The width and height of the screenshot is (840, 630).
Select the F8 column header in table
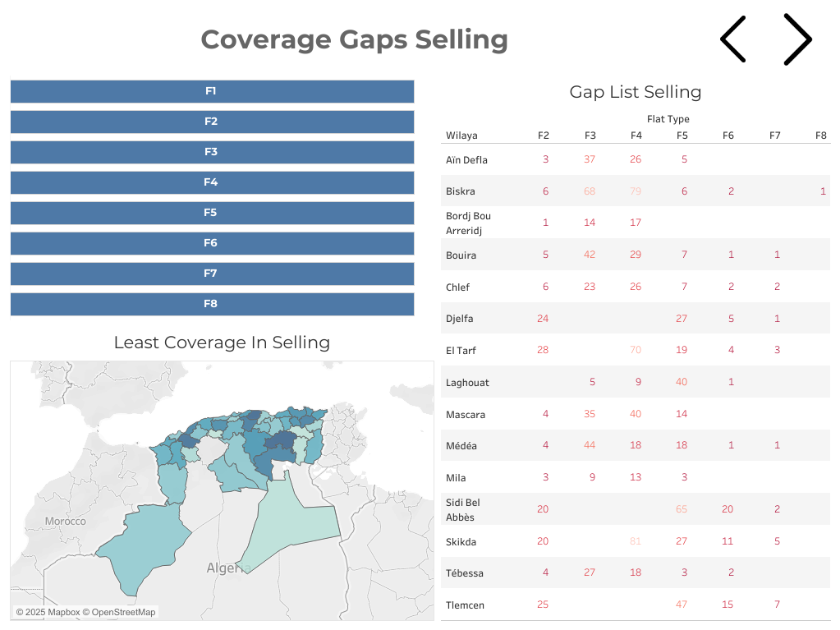coord(821,136)
